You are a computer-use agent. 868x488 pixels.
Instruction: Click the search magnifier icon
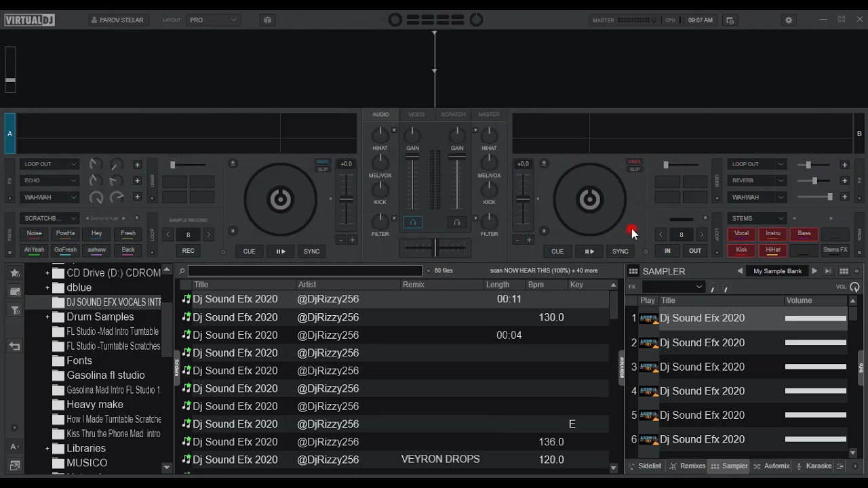182,270
